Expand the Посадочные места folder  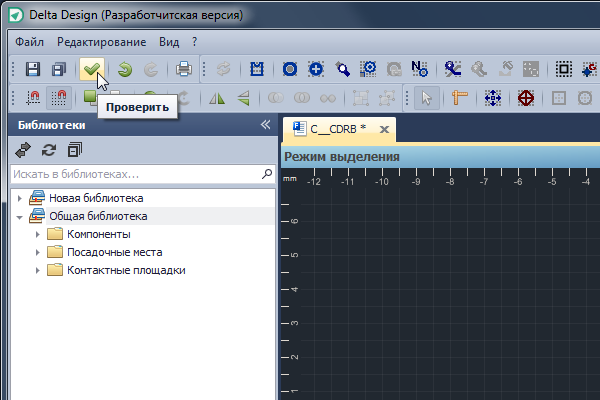click(x=38, y=252)
